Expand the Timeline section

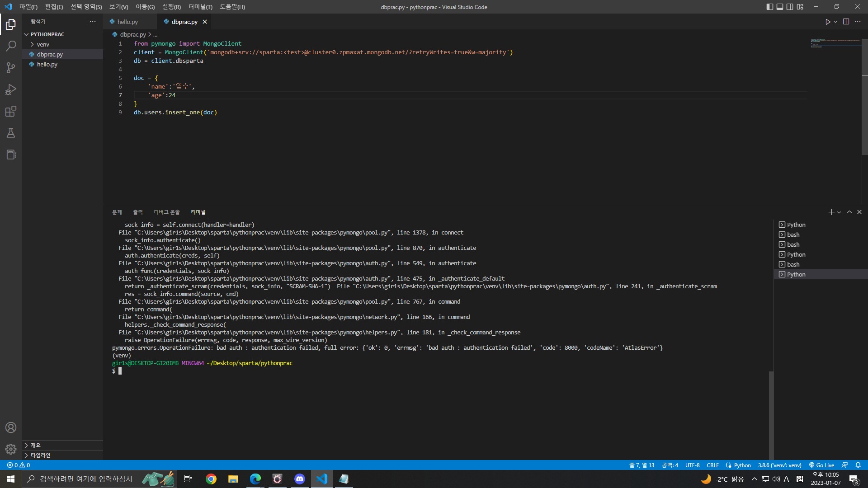click(x=62, y=455)
